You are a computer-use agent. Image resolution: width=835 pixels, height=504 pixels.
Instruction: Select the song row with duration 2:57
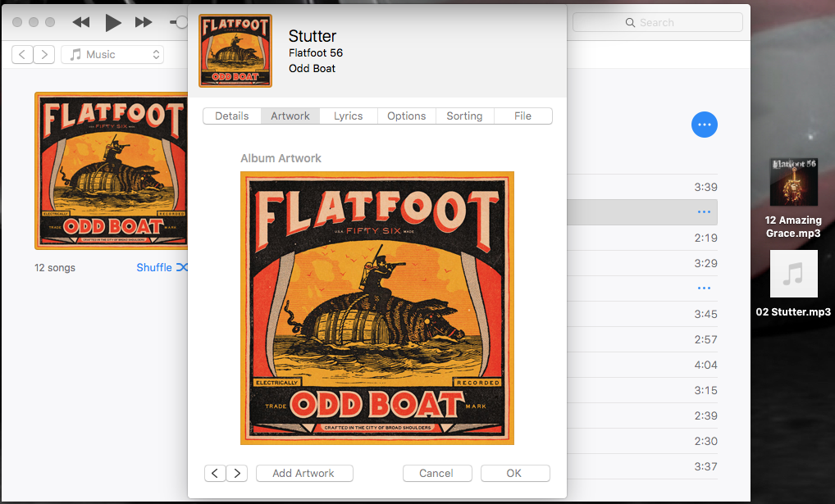642,339
